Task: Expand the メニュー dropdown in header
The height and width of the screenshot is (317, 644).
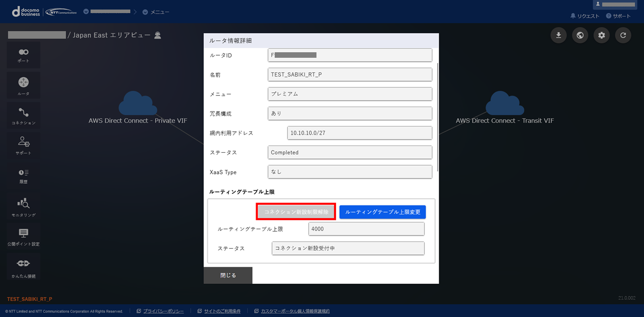Action: point(156,12)
